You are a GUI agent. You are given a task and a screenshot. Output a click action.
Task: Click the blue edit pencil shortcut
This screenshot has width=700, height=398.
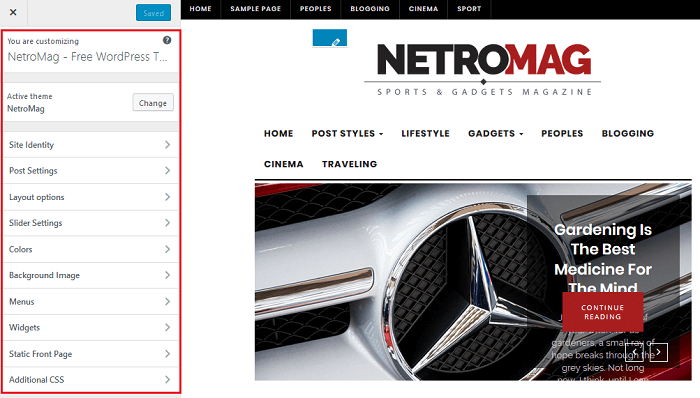click(329, 38)
